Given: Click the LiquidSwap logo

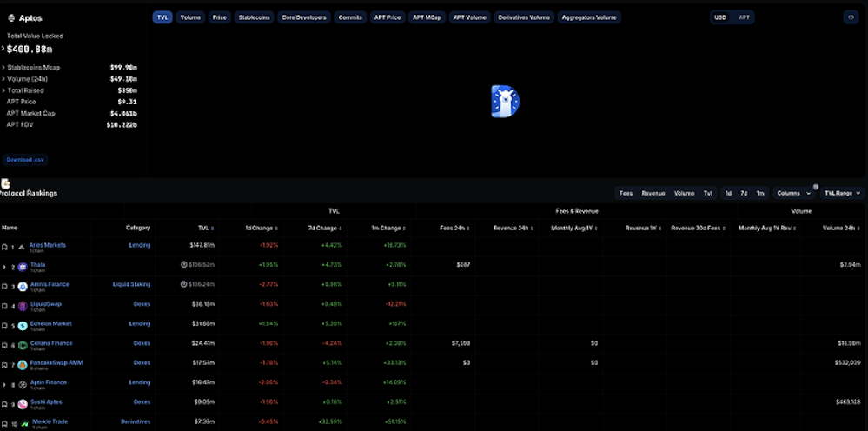Looking at the screenshot, I should [22, 307].
